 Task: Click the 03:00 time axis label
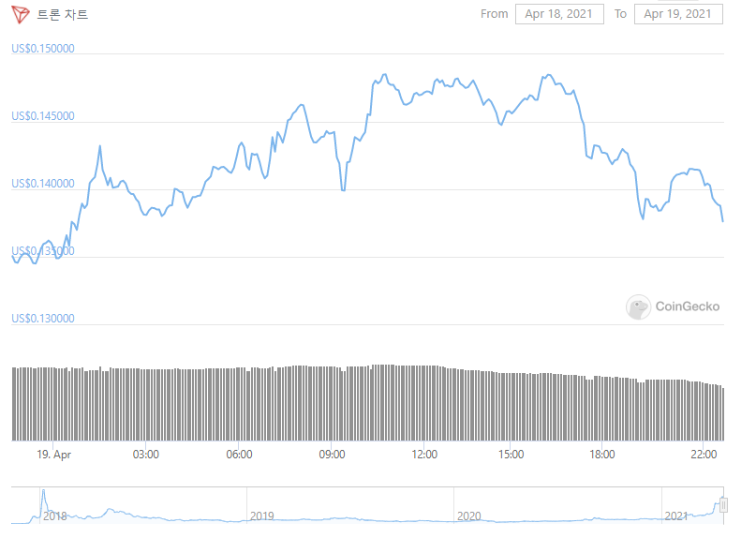point(146,455)
